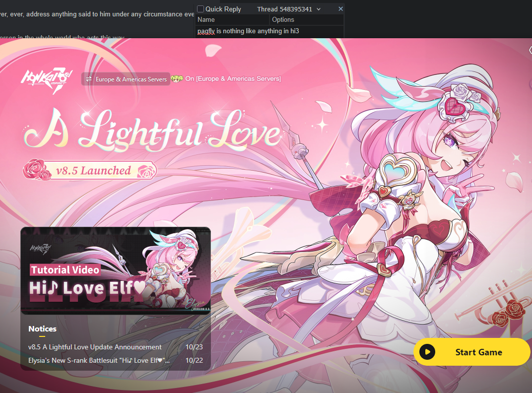
Task: Click the reply text containing 'pagfly is nothing'
Action: click(248, 31)
